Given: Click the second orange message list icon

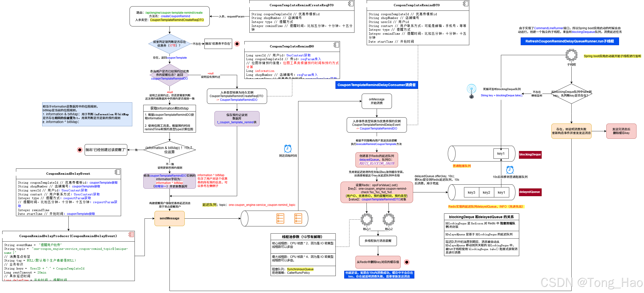Looking at the screenshot, I should coord(298,218).
